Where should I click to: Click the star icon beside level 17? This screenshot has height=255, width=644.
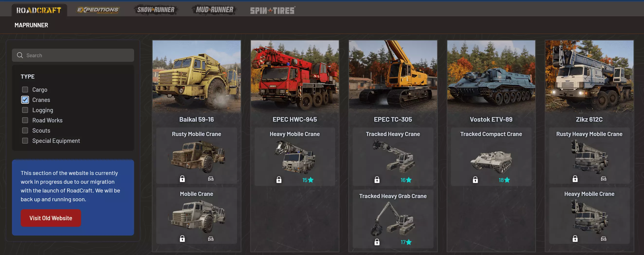click(409, 242)
